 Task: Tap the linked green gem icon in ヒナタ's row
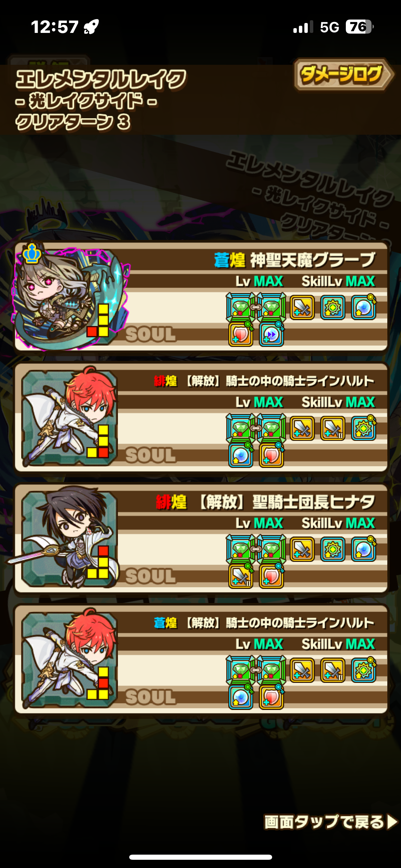(x=256, y=549)
